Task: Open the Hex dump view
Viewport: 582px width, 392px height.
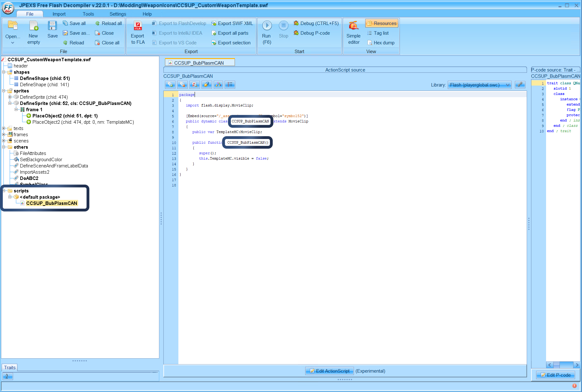Action: (381, 42)
